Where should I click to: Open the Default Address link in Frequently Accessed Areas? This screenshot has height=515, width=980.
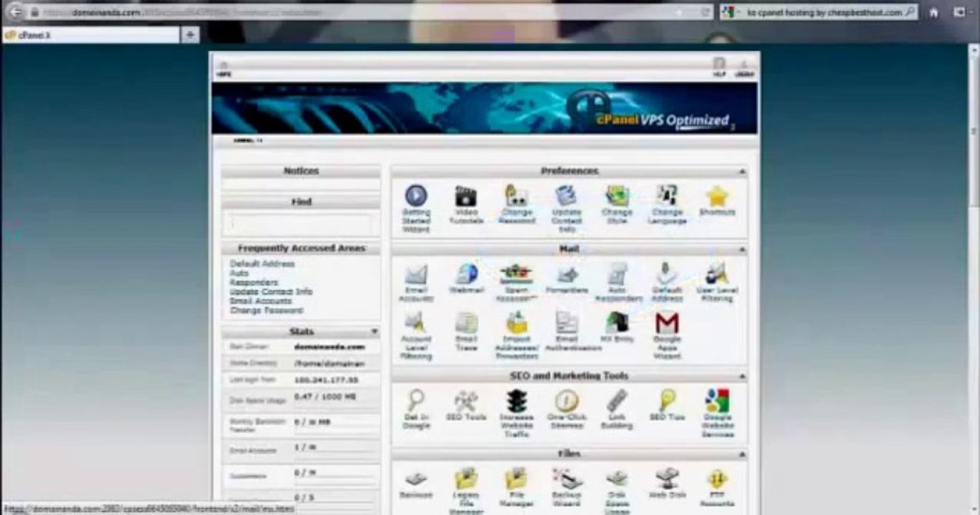[x=262, y=264]
